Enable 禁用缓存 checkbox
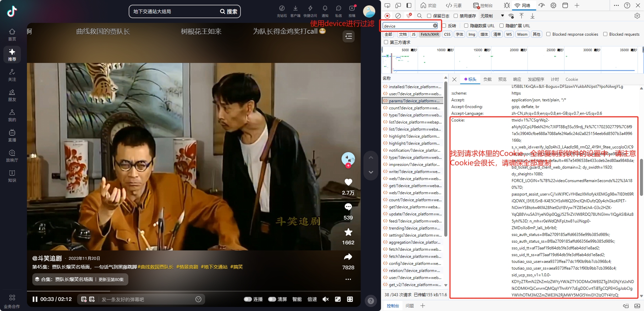The image size is (644, 311). coord(455,16)
